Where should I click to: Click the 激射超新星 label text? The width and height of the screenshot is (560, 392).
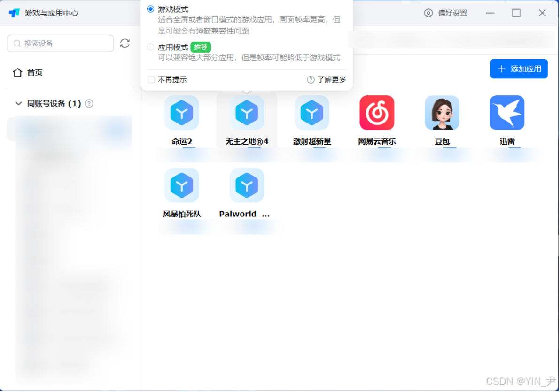pos(312,141)
